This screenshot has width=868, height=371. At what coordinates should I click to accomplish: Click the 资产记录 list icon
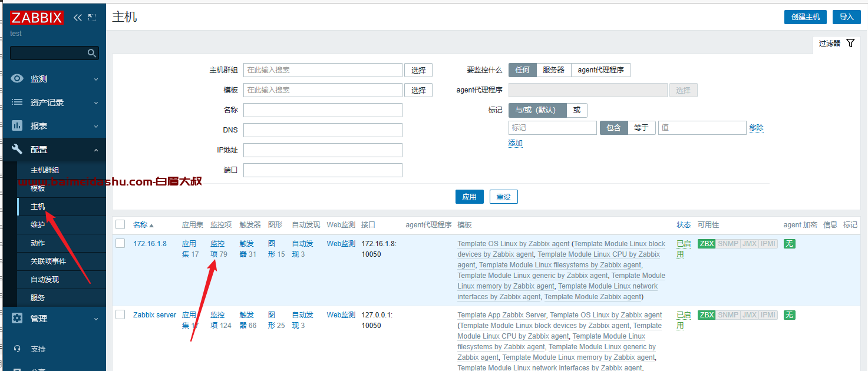[x=17, y=102]
